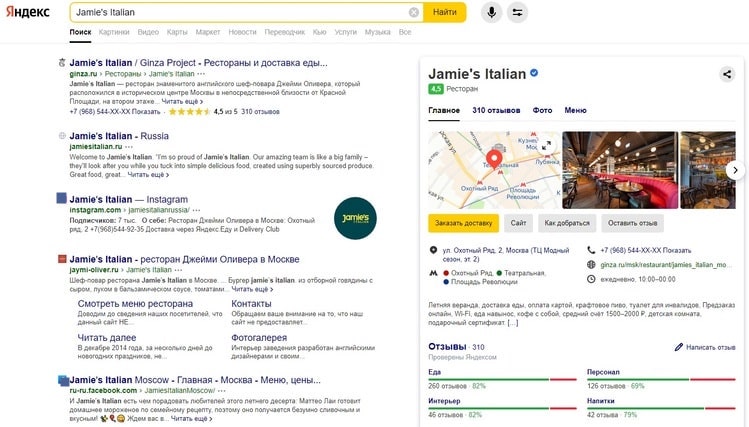Open search settings sliders icon

517,12
